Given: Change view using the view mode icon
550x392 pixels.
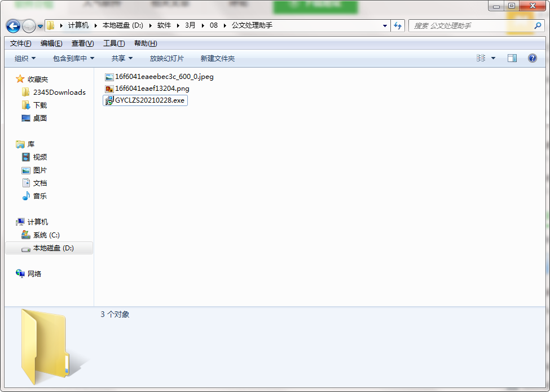Looking at the screenshot, I should point(481,58).
